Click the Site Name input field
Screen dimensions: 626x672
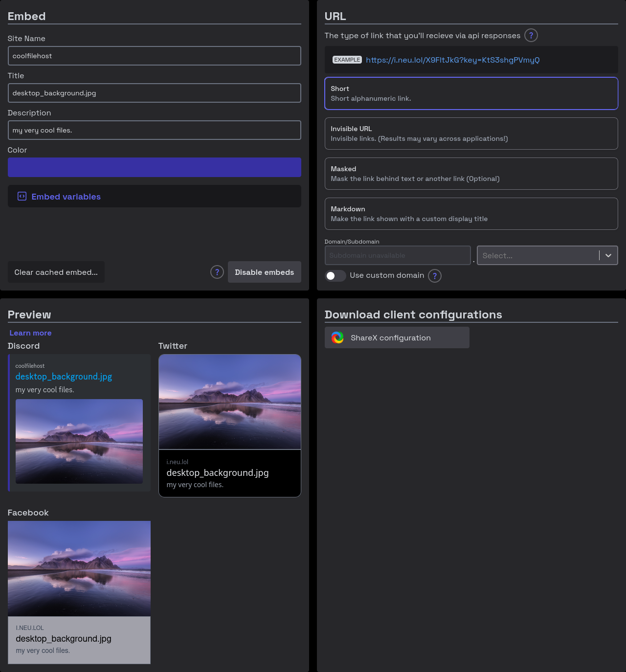[x=154, y=56]
